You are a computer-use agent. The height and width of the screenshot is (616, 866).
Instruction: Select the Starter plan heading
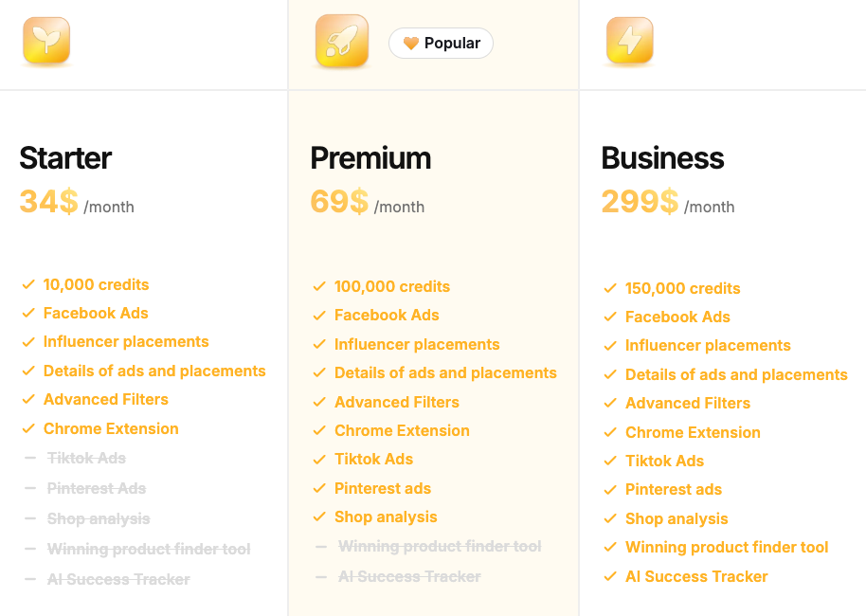[65, 158]
